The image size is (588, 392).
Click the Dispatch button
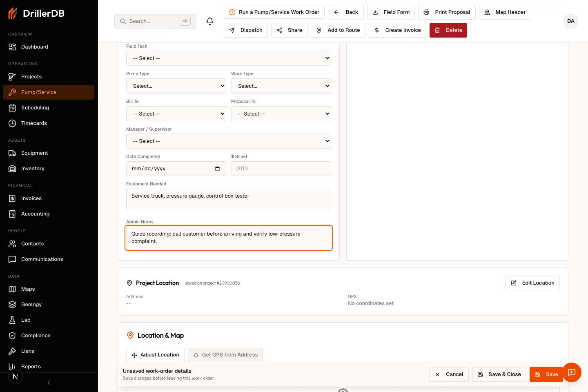[246, 30]
